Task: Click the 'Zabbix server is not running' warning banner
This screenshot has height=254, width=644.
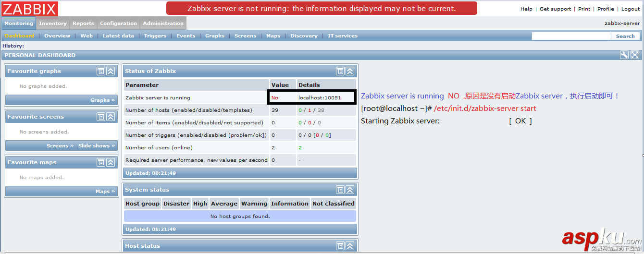Action: pyautogui.click(x=322, y=8)
